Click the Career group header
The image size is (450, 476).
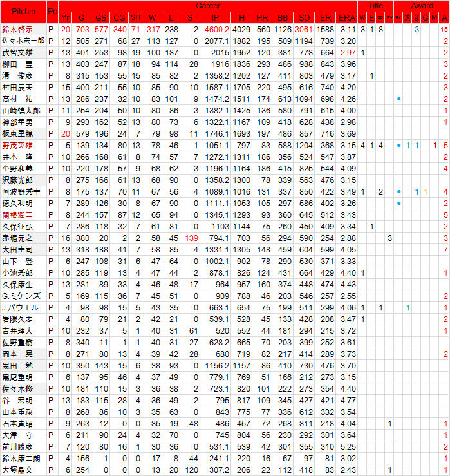(x=208, y=6)
